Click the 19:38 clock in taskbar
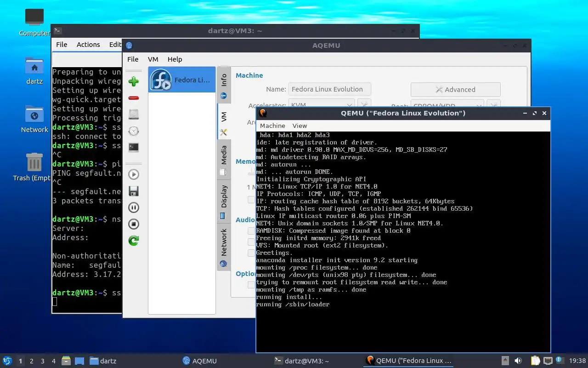The width and height of the screenshot is (588, 368). [x=577, y=361]
